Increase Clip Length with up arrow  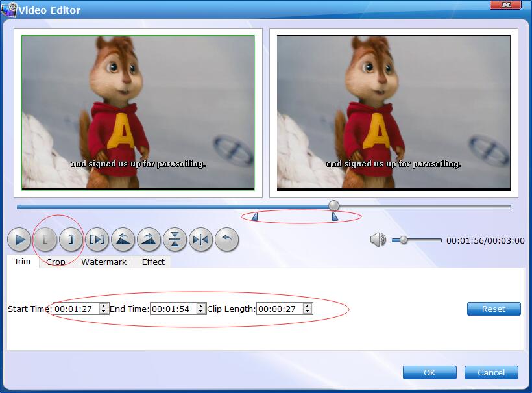(308, 306)
